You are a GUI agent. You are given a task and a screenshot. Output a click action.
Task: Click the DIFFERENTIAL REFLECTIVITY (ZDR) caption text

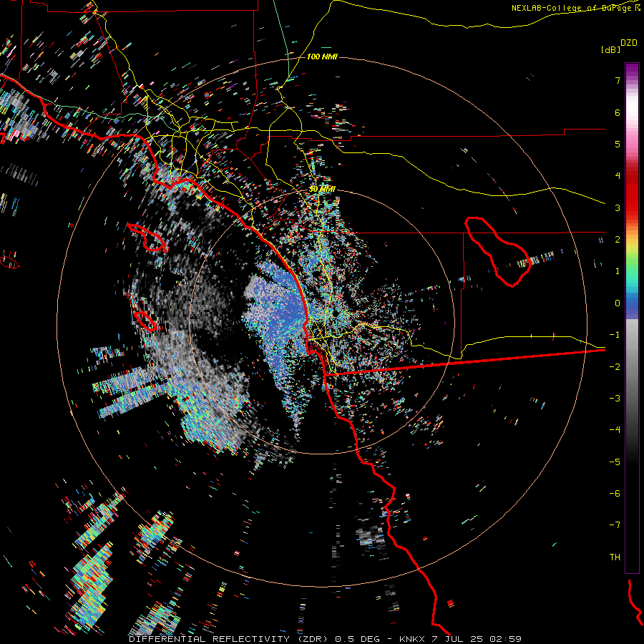coord(228,639)
